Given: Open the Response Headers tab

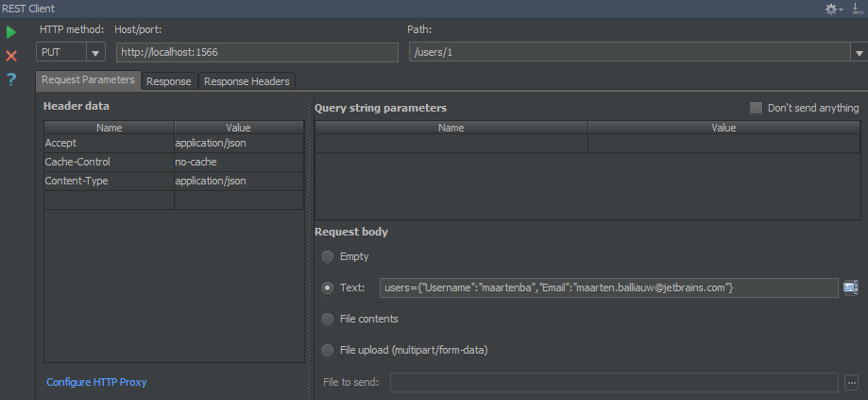Looking at the screenshot, I should tap(247, 81).
